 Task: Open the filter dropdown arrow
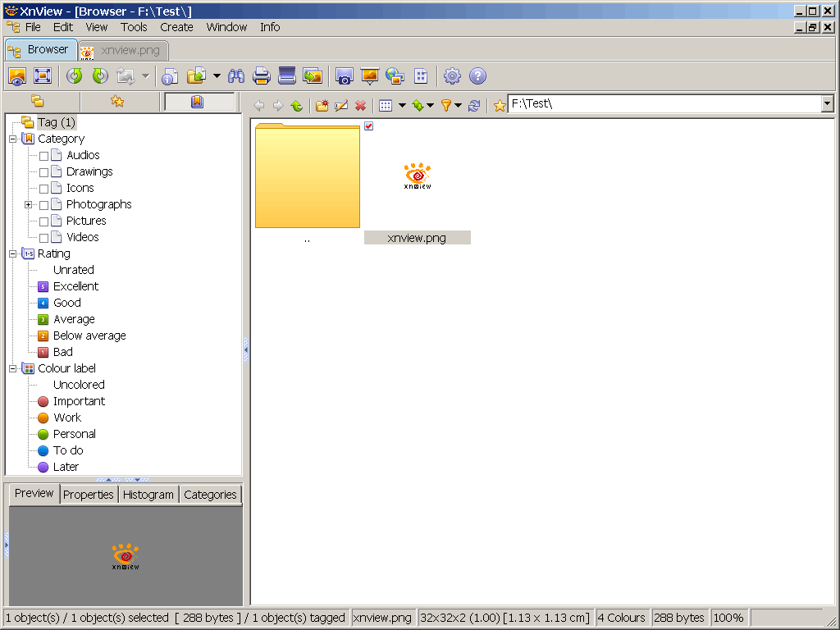(458, 106)
